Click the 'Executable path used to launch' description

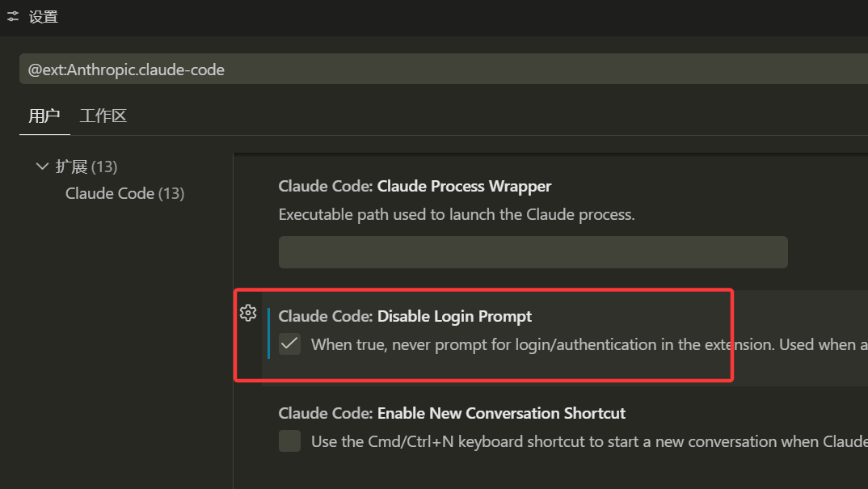(x=456, y=214)
